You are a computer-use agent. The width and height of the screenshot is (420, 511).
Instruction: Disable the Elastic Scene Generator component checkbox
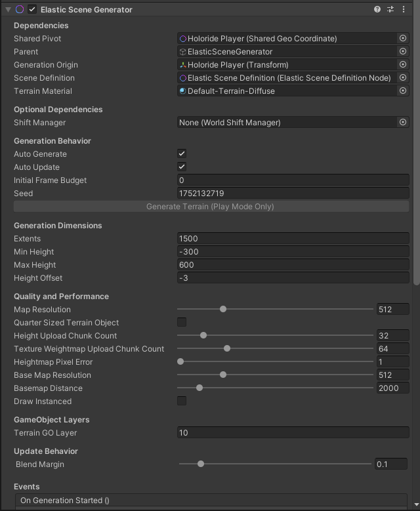(x=32, y=9)
